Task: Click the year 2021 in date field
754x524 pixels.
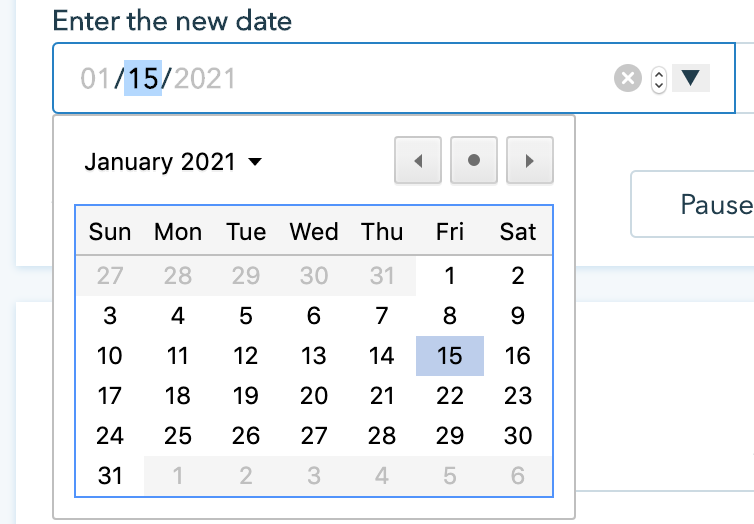Action: (205, 78)
